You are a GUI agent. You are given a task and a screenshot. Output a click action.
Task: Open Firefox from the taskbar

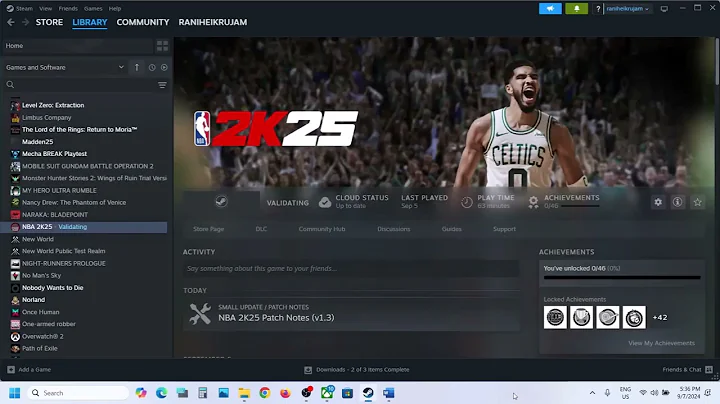(x=285, y=393)
